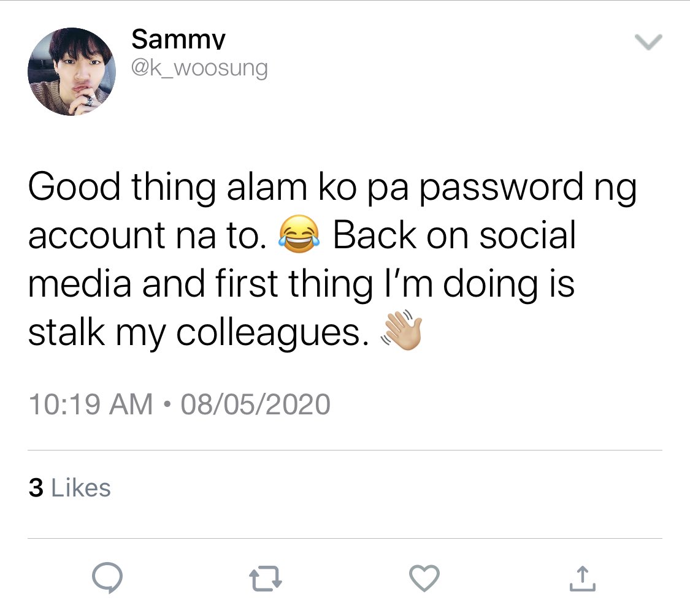Tap the waving hand emoji

click(402, 330)
